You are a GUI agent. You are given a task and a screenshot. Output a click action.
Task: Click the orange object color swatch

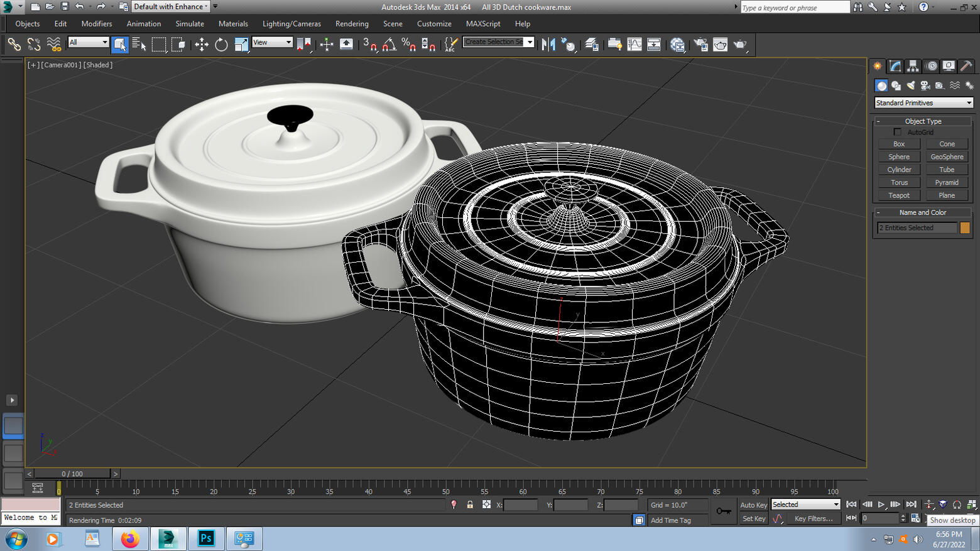pos(965,227)
